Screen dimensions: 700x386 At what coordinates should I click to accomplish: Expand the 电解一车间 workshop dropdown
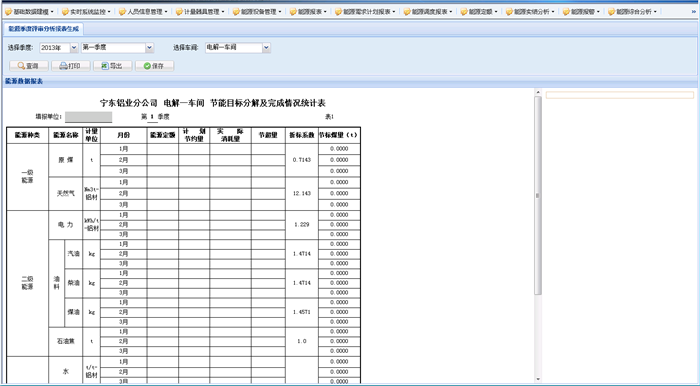pyautogui.click(x=267, y=48)
